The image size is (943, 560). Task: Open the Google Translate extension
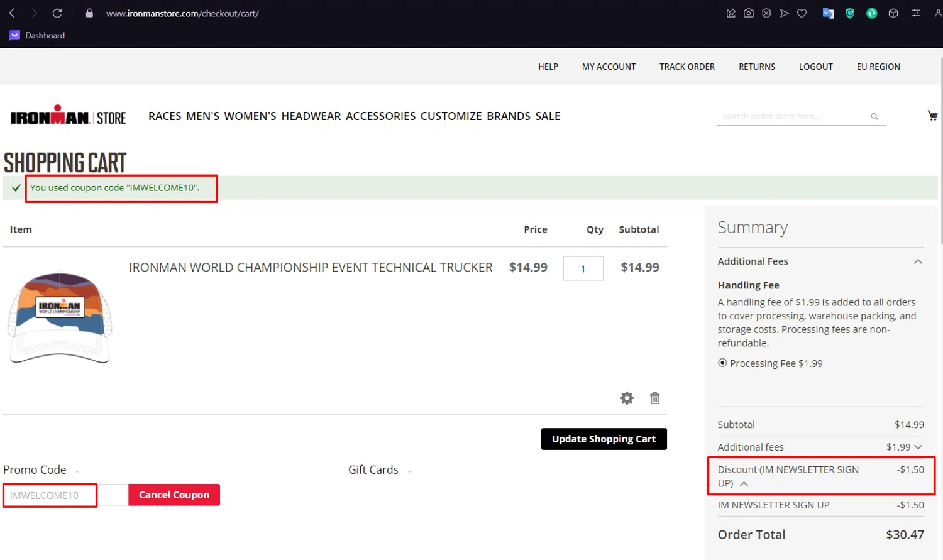(x=828, y=13)
